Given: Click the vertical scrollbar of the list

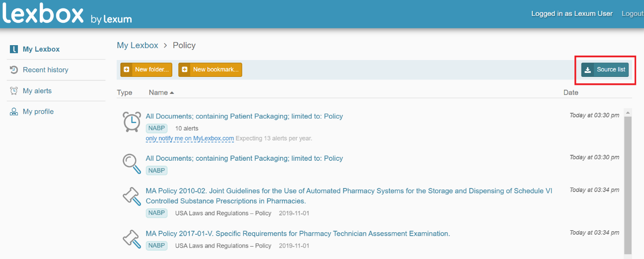Looking at the screenshot, I should pos(627,184).
